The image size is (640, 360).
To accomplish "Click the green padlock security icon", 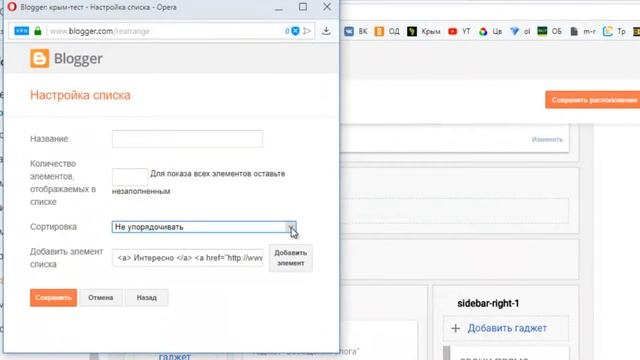I will (x=38, y=31).
